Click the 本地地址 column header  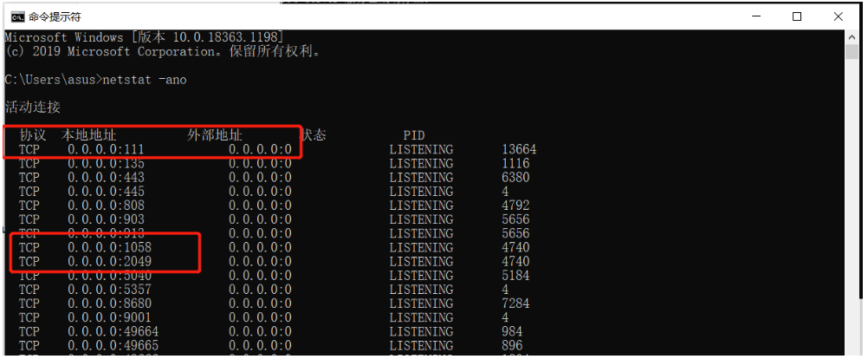click(x=88, y=135)
